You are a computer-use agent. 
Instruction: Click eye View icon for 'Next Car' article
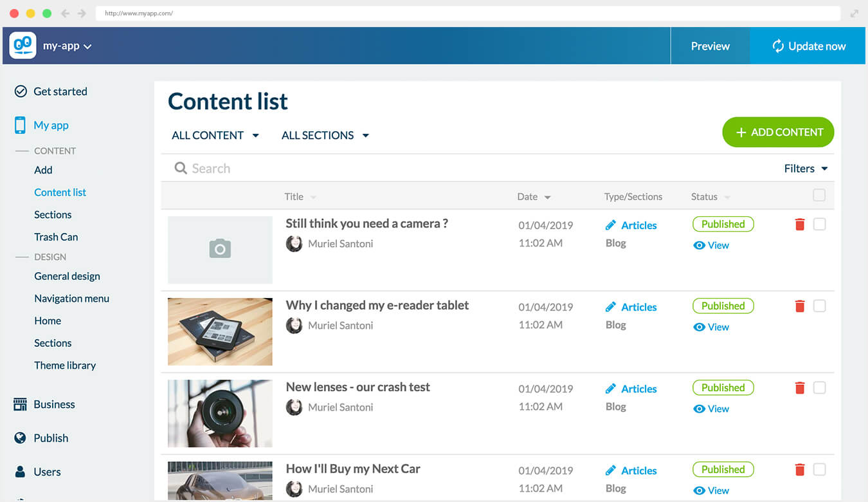point(700,490)
